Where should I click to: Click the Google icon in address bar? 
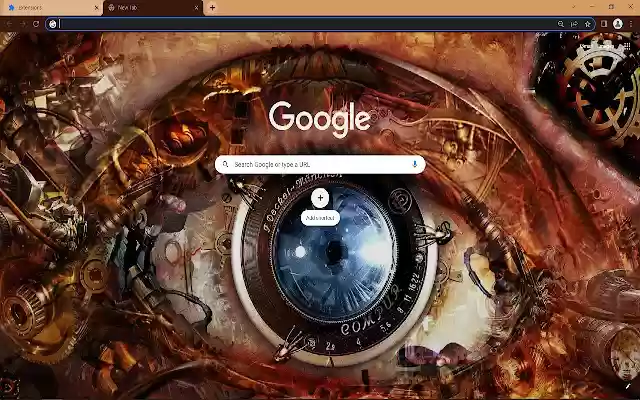[x=53, y=24]
